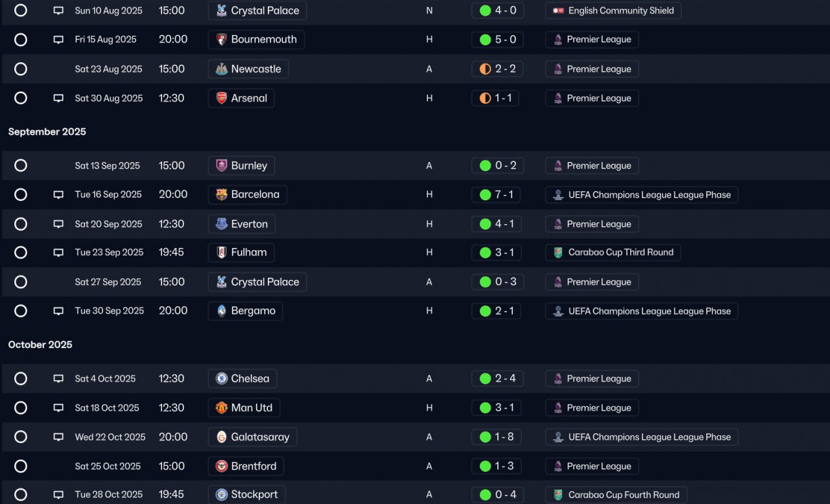
Task: Select the radio circle for Newcastle fixture
Action: (21, 69)
